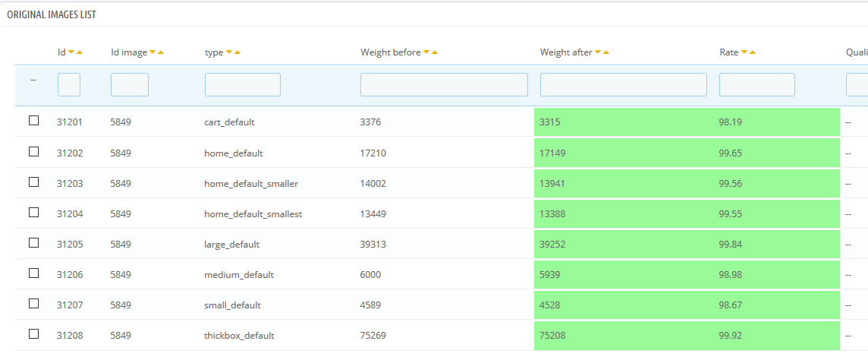Click the Weight before filter field

pos(444,84)
